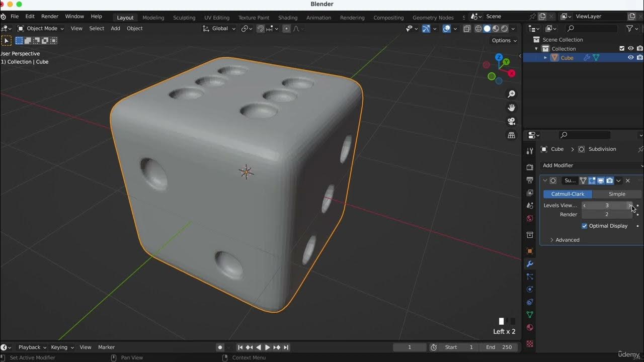This screenshot has height=362, width=644.
Task: Open the Object Data properties tab
Action: [530, 315]
